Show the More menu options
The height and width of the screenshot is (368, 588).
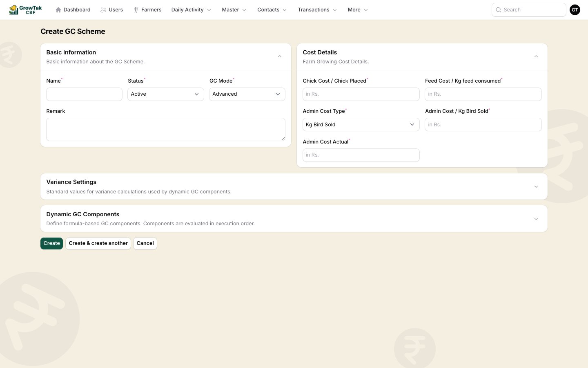(358, 10)
